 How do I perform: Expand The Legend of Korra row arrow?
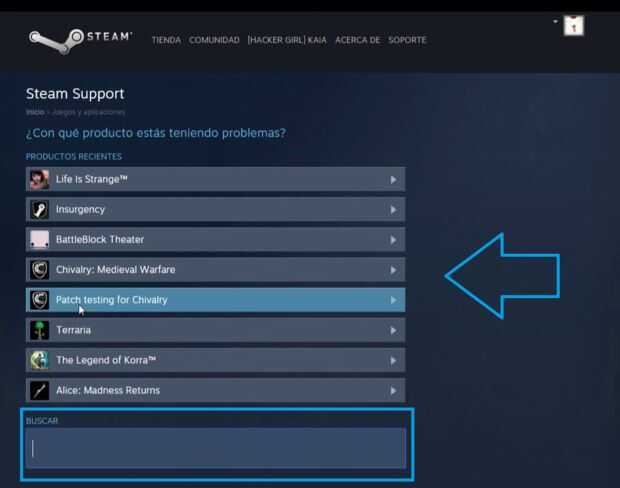[393, 361]
